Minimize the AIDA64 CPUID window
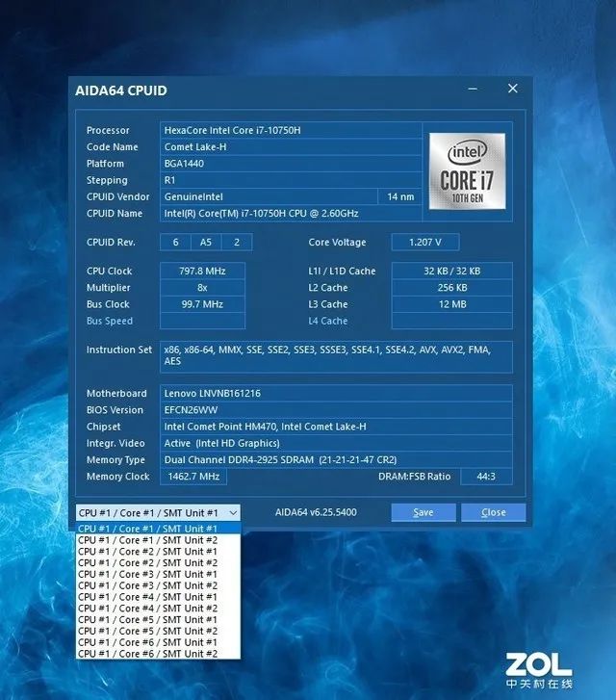This screenshot has width=616, height=700. click(473, 89)
